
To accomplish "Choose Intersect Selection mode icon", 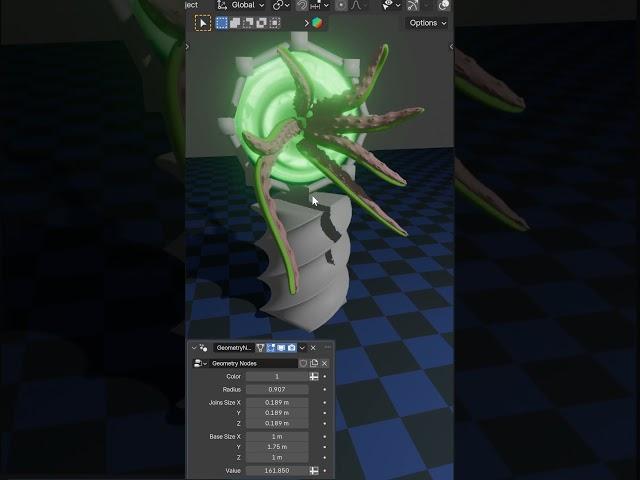I will pyautogui.click(x=275, y=23).
